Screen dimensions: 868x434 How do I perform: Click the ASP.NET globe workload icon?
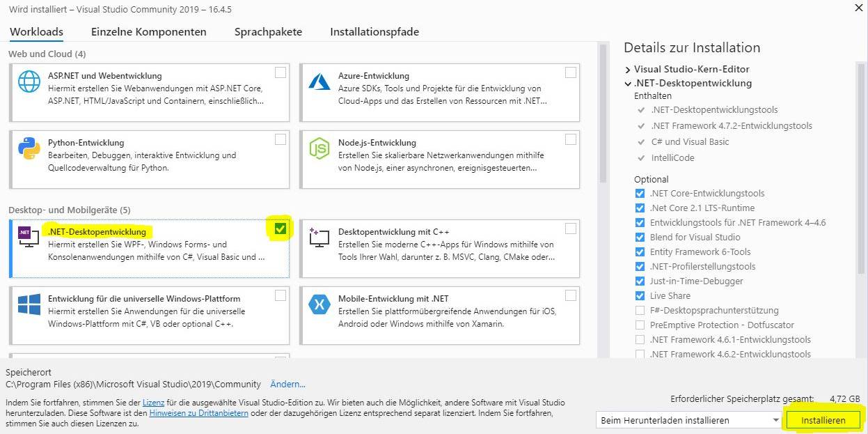tap(29, 82)
